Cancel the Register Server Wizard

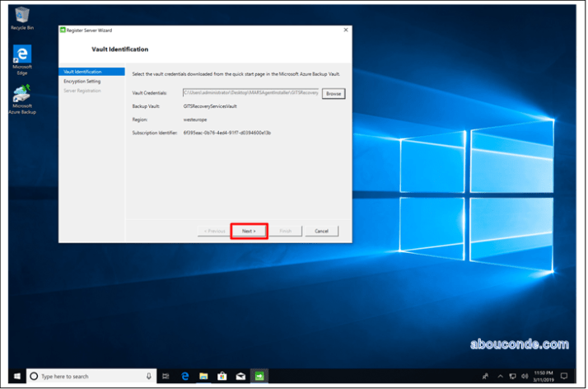[x=321, y=231]
